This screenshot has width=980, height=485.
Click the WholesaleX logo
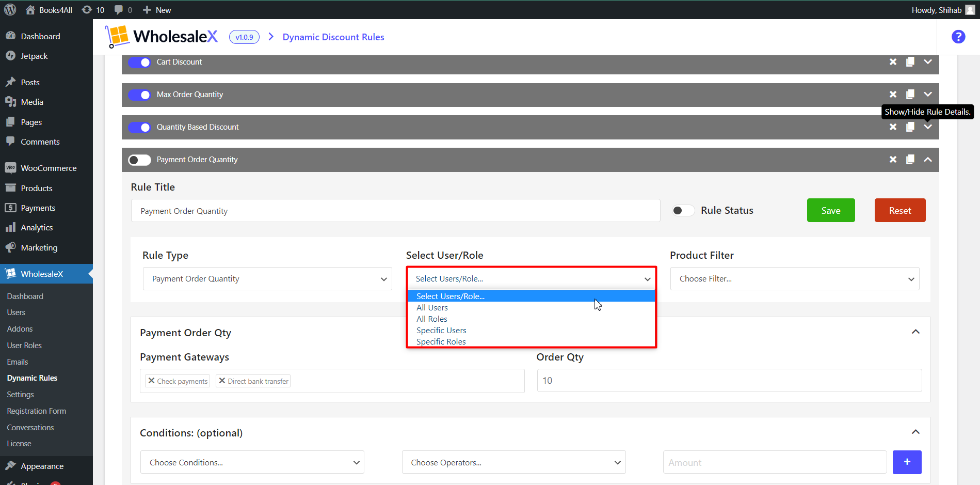coord(162,37)
